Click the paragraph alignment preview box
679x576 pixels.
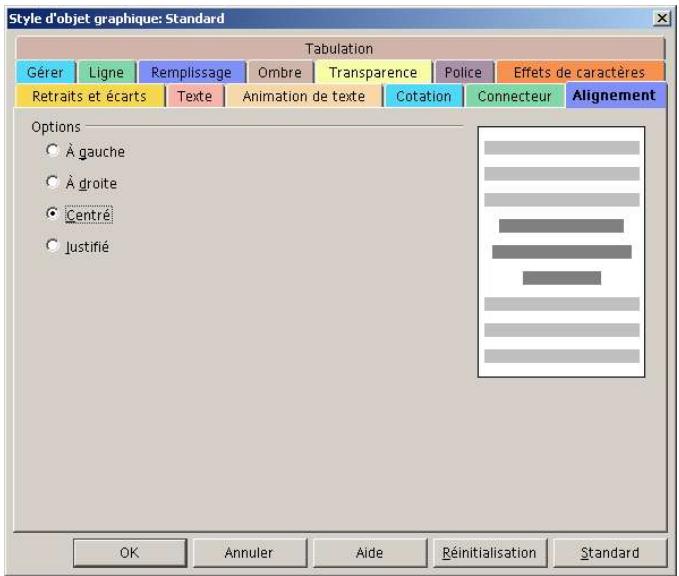tap(561, 252)
